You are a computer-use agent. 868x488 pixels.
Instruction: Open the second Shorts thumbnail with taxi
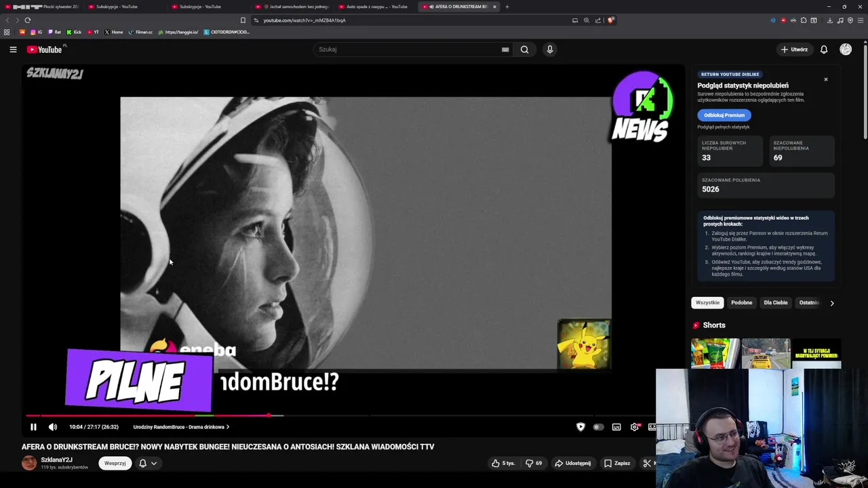tap(766, 353)
